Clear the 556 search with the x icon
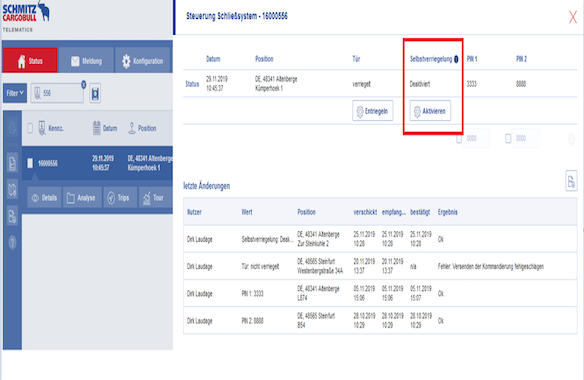This screenshot has width=584, height=380. click(83, 85)
